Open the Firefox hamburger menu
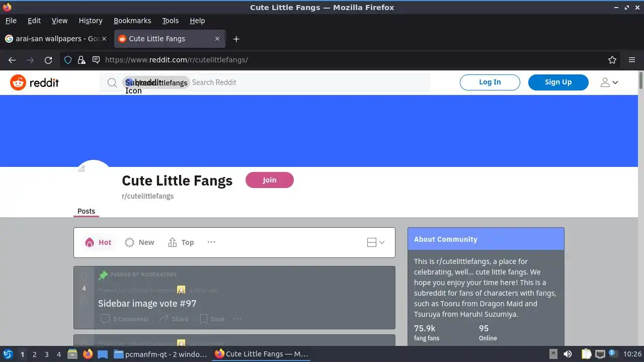 pyautogui.click(x=632, y=60)
